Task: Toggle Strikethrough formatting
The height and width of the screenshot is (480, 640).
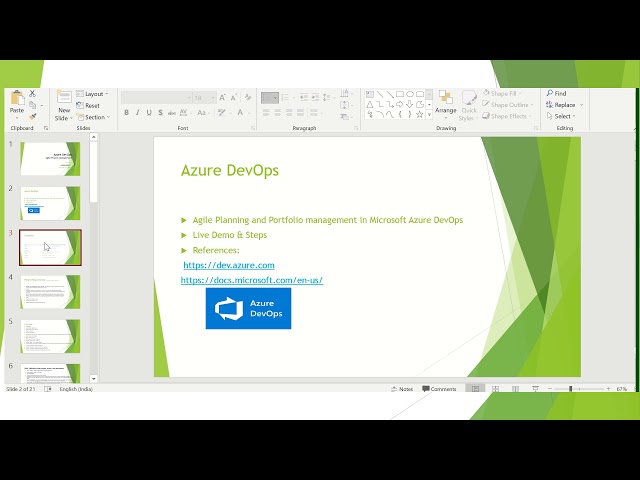Action: [172, 113]
